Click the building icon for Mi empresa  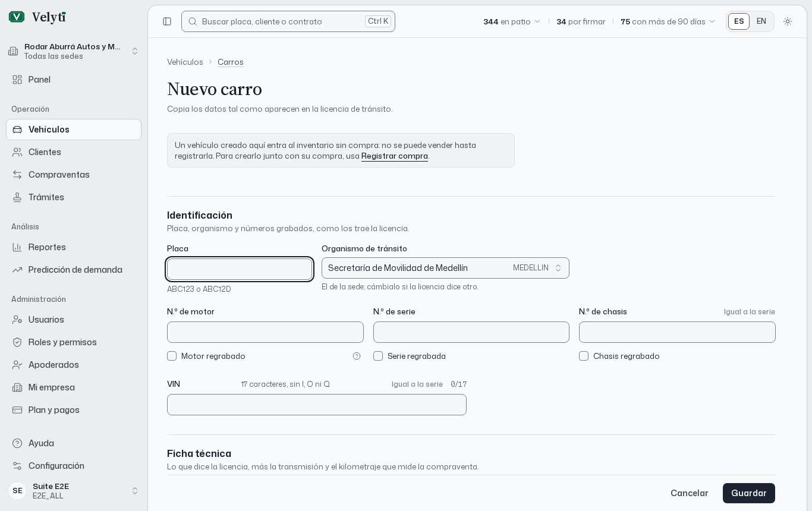click(x=17, y=387)
